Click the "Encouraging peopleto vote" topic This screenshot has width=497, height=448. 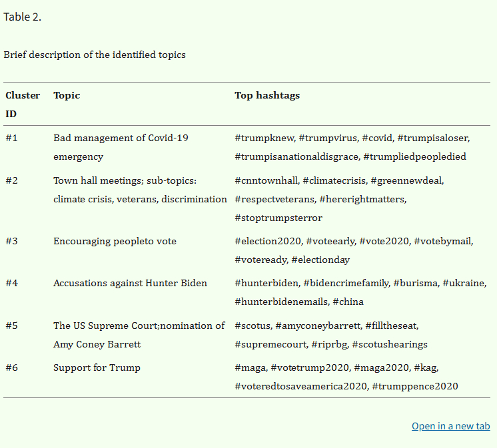[x=115, y=241]
